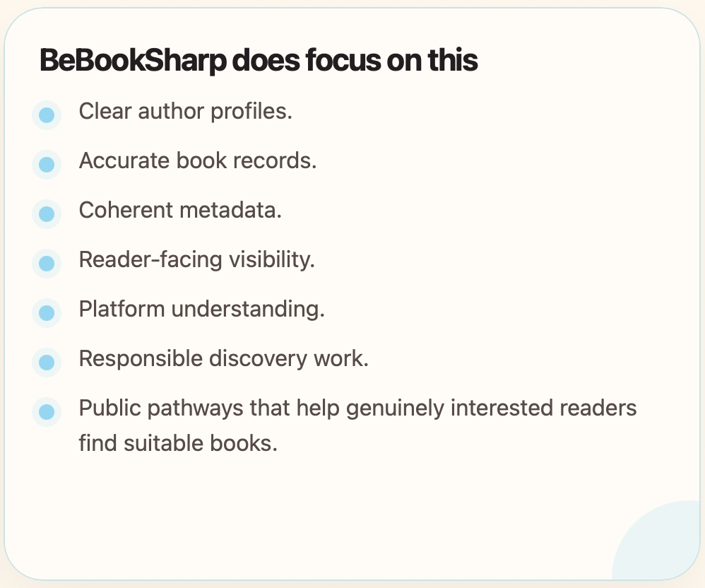
Task: Click the bullet before Responsible discovery work
Action: click(47, 362)
